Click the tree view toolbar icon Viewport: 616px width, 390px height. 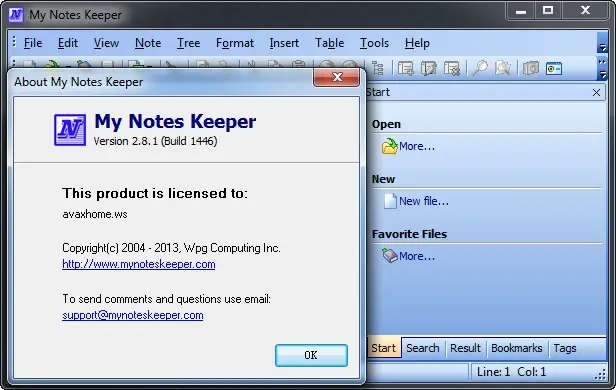tap(378, 68)
